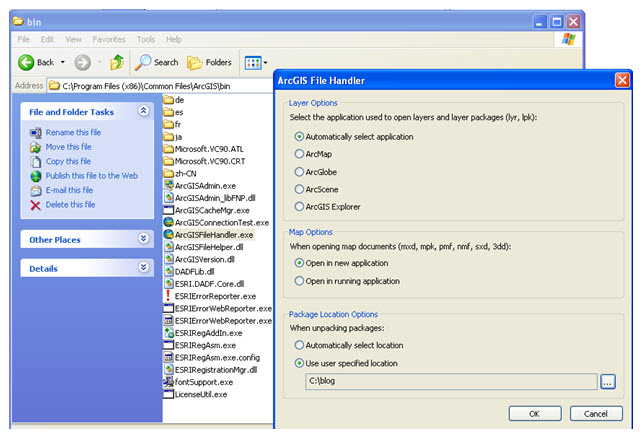Click E-mail this file link
Screen dimensions: 642x438
pyautogui.click(x=69, y=190)
